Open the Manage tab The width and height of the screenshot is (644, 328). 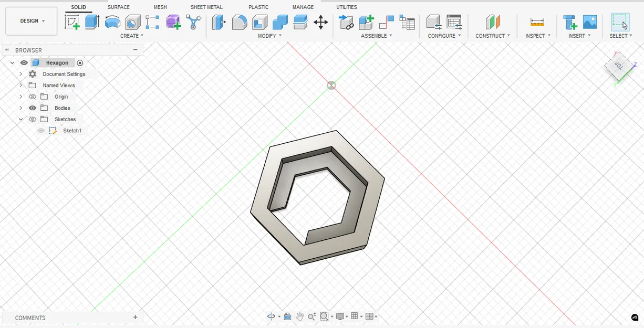click(x=303, y=7)
